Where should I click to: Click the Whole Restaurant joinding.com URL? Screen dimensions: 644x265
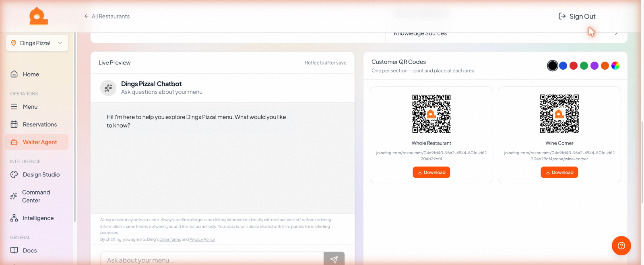point(431,156)
